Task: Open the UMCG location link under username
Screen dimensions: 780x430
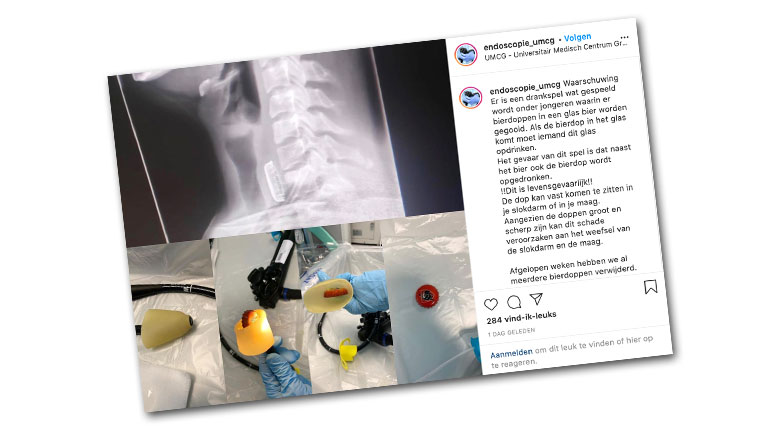Action: click(x=556, y=50)
